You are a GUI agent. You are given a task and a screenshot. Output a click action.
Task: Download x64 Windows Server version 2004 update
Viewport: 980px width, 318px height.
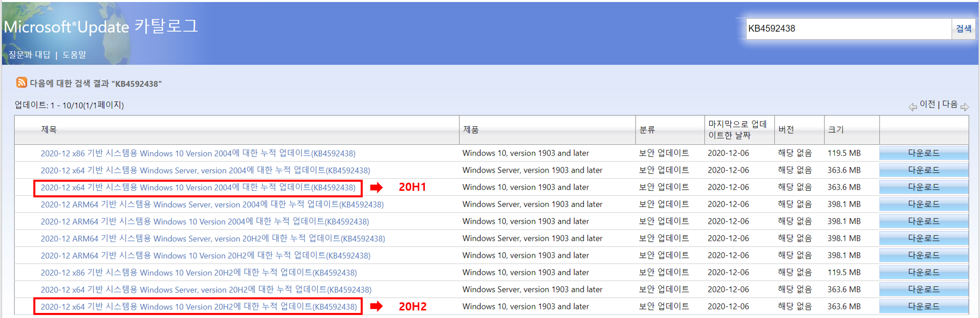[924, 170]
